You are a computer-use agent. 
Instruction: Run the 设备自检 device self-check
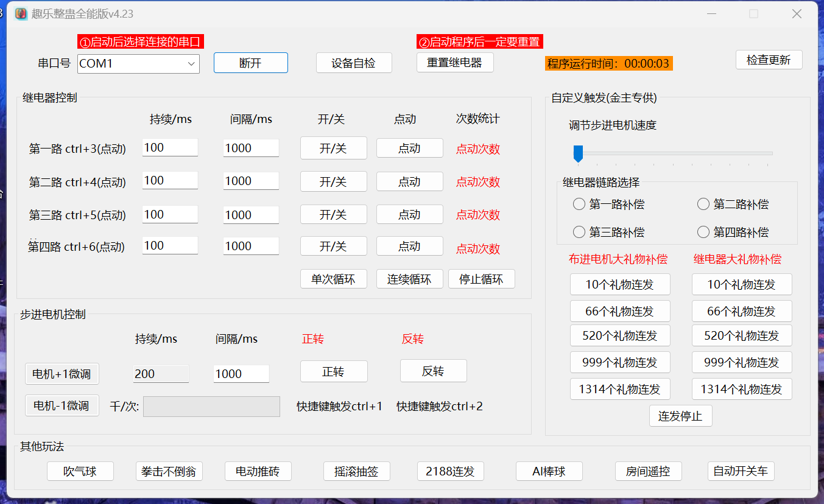pos(353,62)
